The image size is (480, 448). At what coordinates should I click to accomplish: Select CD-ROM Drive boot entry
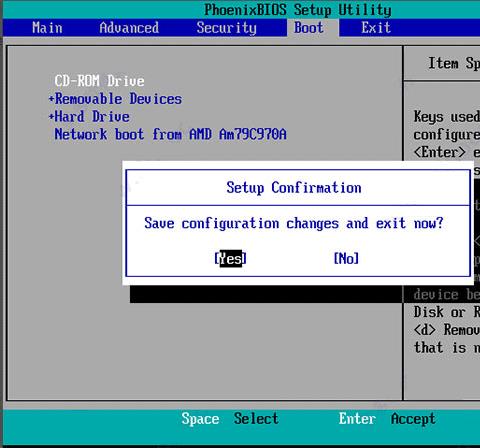coord(99,81)
